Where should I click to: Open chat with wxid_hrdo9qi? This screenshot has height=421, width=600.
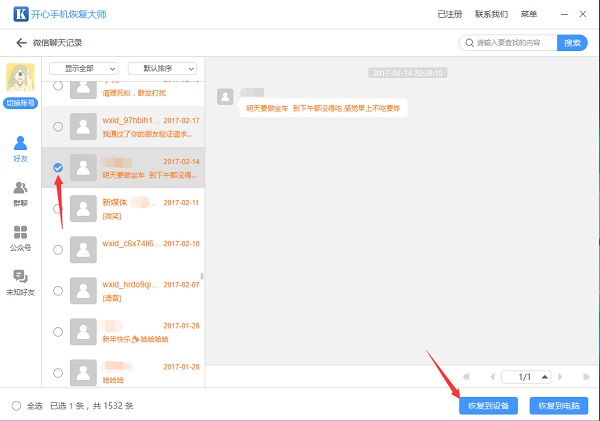[123, 291]
